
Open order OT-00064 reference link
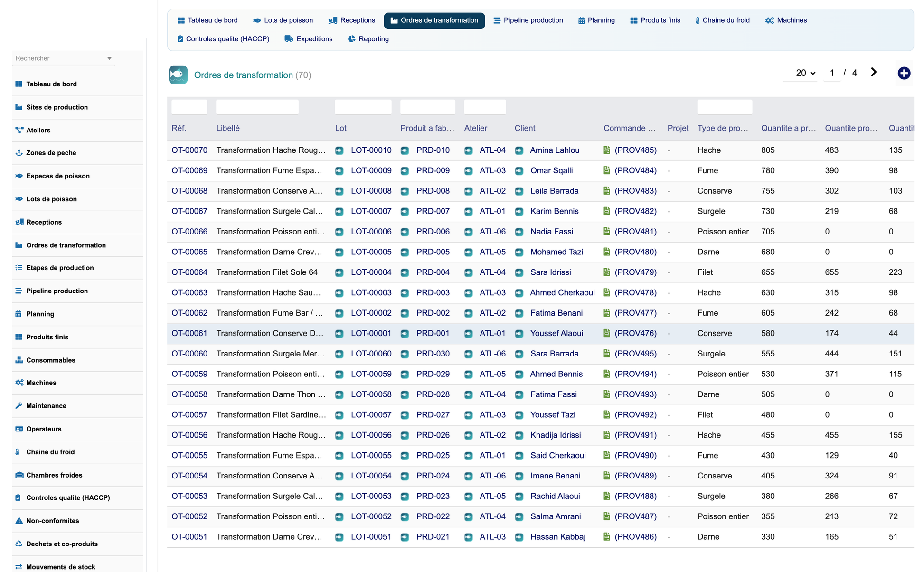pyautogui.click(x=189, y=272)
